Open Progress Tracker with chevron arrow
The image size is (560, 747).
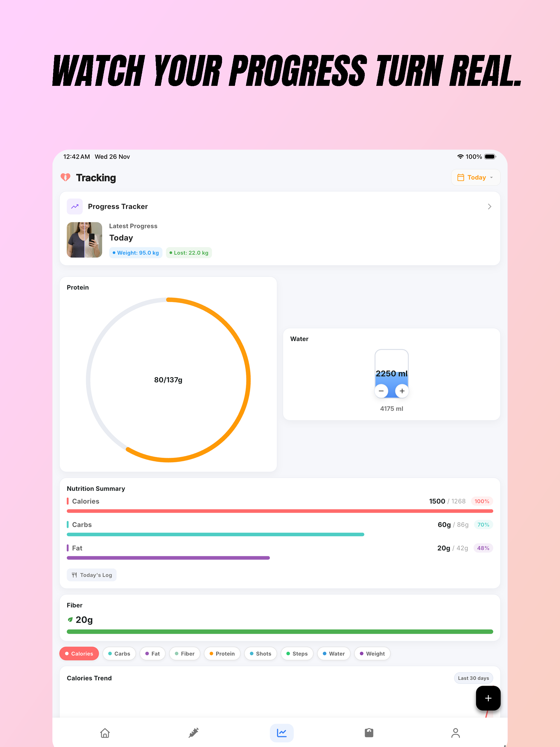click(489, 206)
